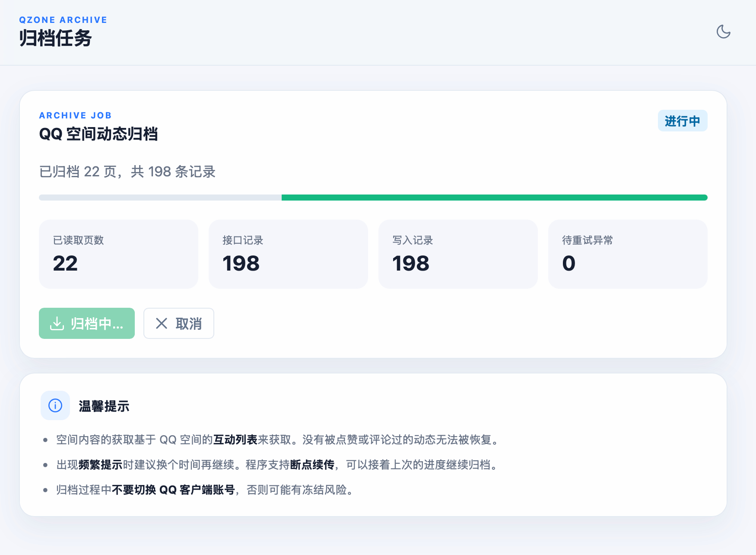Click the 进行中 status badge
The width and height of the screenshot is (756, 555).
click(x=683, y=121)
